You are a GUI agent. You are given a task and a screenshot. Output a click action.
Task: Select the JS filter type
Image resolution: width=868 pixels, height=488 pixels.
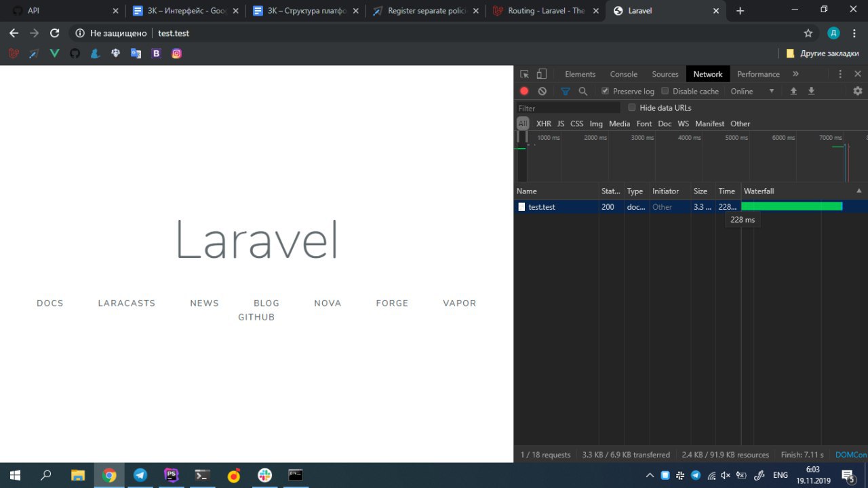click(x=561, y=124)
